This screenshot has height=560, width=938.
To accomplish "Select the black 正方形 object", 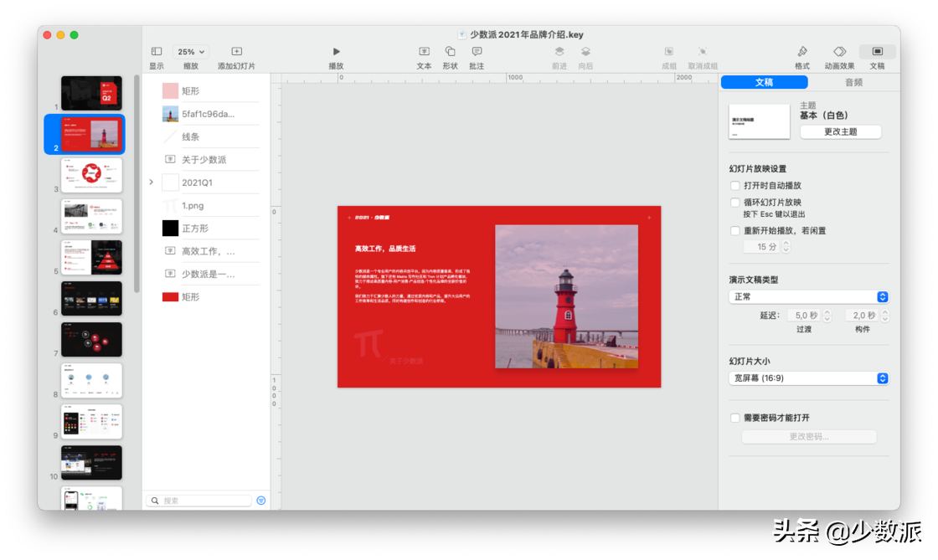I will [x=210, y=229].
